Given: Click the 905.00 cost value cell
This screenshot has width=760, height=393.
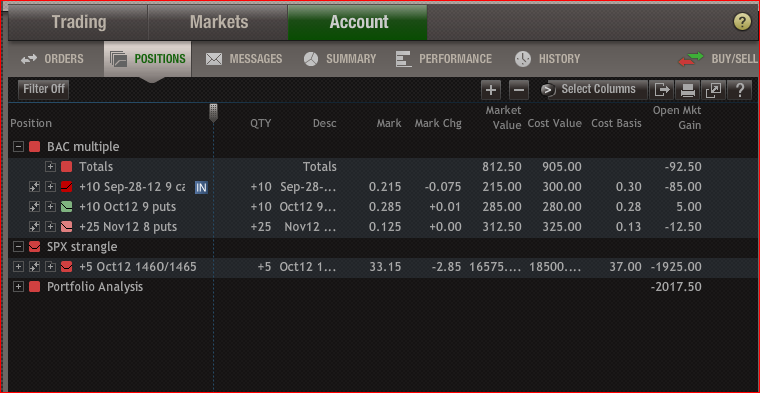Looking at the screenshot, I should [x=562, y=167].
